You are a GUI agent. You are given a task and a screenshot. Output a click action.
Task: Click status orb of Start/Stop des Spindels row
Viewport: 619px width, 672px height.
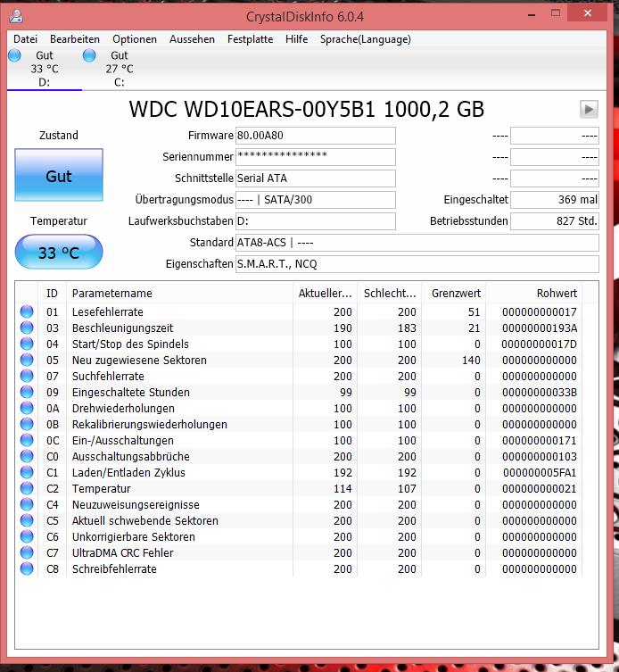coord(27,344)
